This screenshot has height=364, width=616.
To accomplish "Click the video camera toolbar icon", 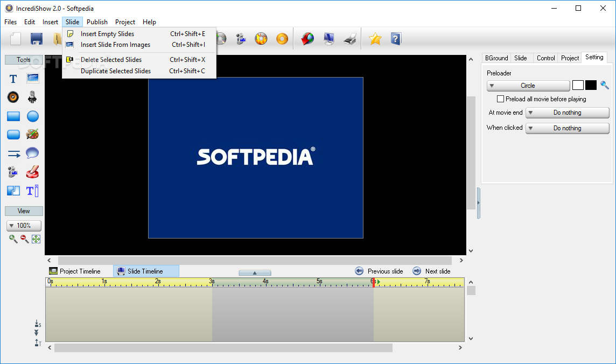I will coord(241,39).
